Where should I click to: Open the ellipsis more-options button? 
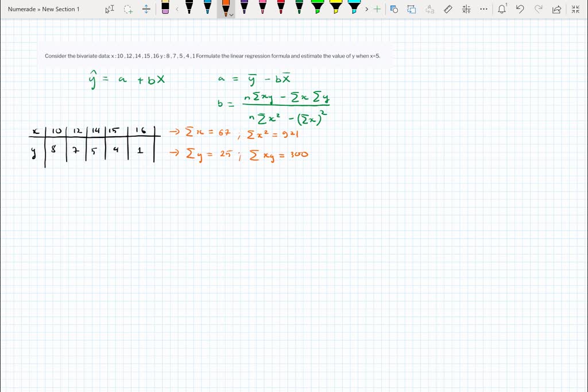pos(483,9)
